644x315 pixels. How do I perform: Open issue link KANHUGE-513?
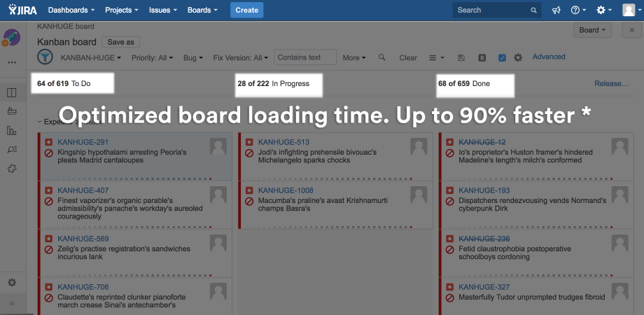[x=283, y=142]
